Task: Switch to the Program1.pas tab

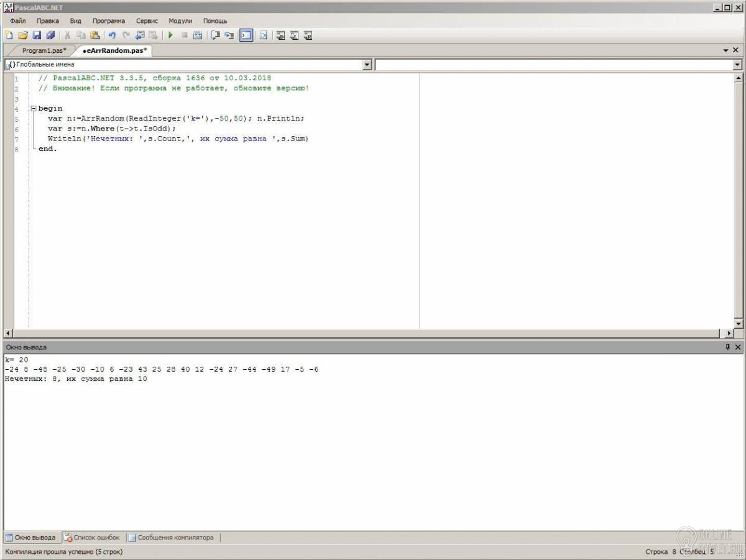Action: [x=44, y=50]
